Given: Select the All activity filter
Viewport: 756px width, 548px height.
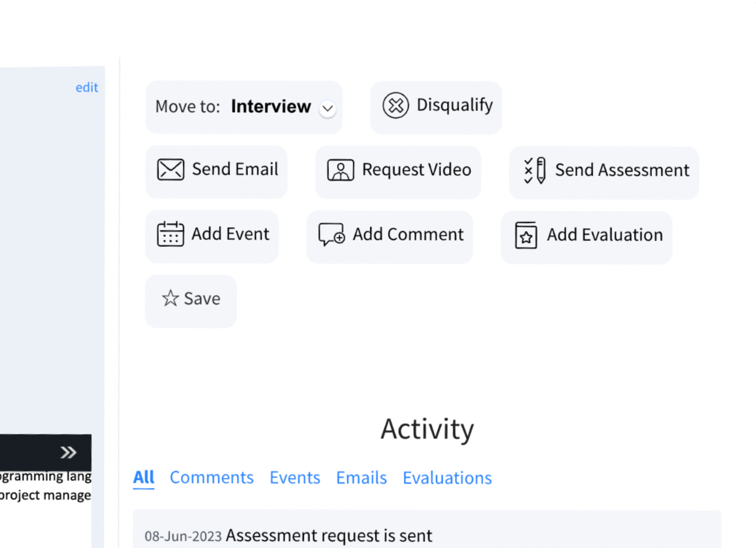Looking at the screenshot, I should [144, 477].
